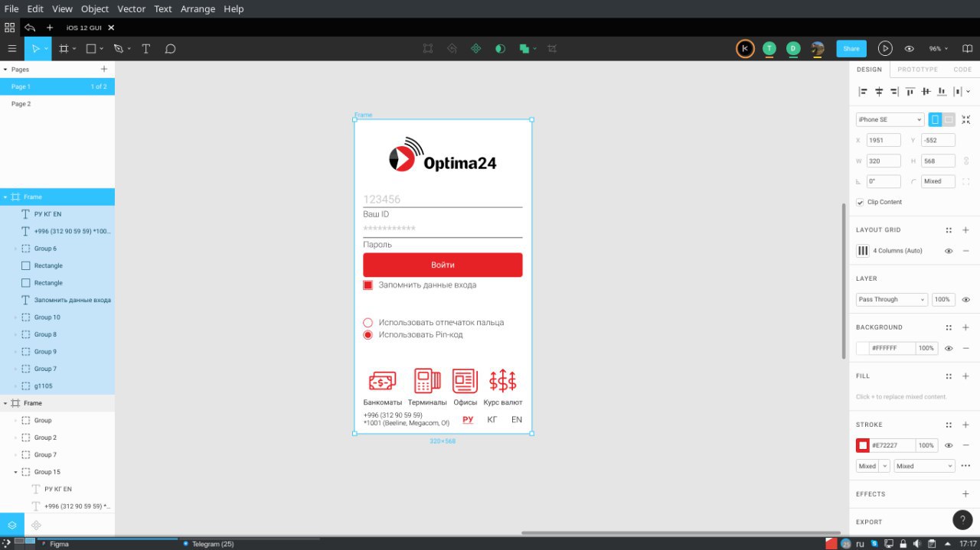The image size is (980, 550).
Task: Open the Layers panel icon
Action: coord(12,525)
